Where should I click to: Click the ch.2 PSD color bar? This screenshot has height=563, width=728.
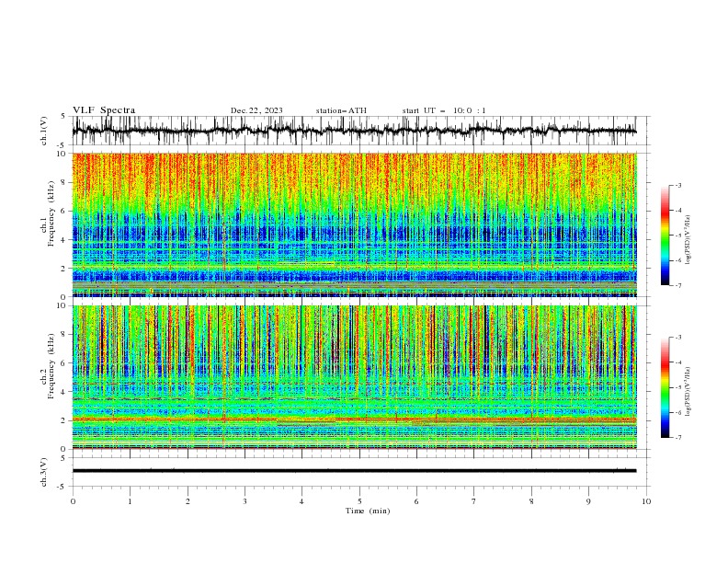(x=665, y=387)
